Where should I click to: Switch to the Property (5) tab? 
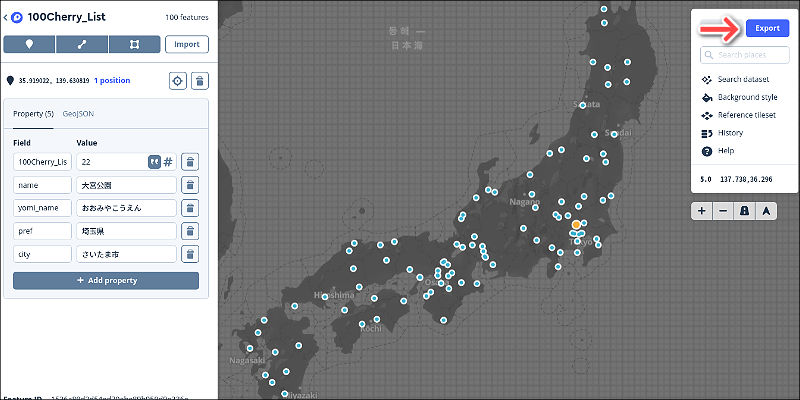click(x=33, y=114)
